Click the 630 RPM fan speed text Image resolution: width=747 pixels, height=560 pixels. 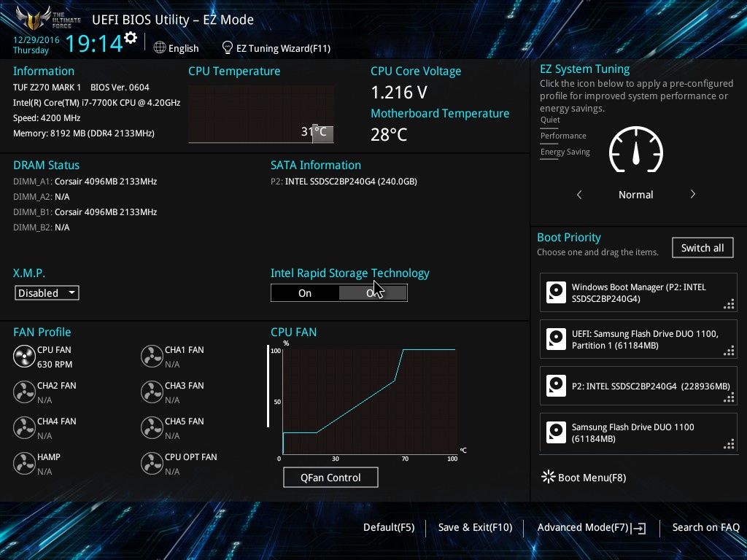click(x=55, y=365)
